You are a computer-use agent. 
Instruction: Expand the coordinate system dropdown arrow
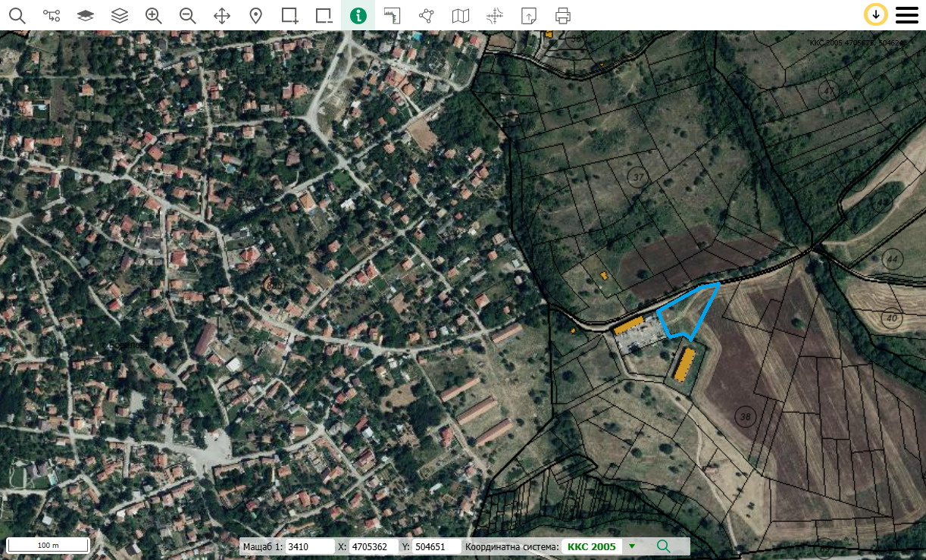click(632, 546)
